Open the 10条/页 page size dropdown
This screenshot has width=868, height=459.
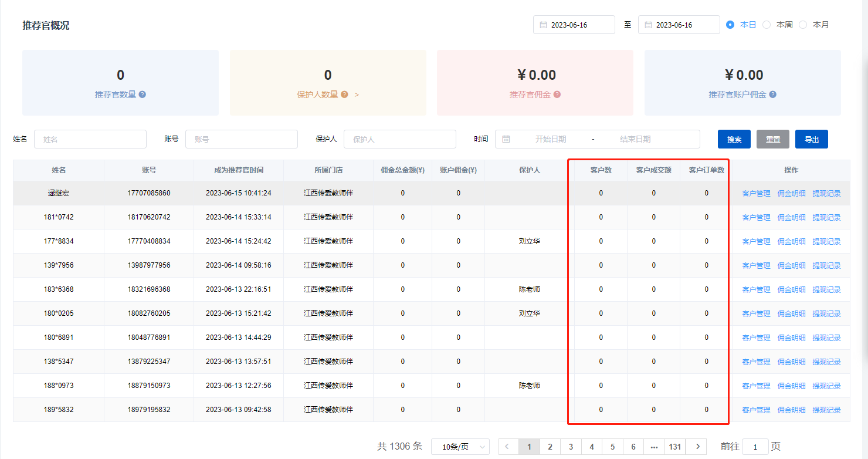pyautogui.click(x=460, y=447)
